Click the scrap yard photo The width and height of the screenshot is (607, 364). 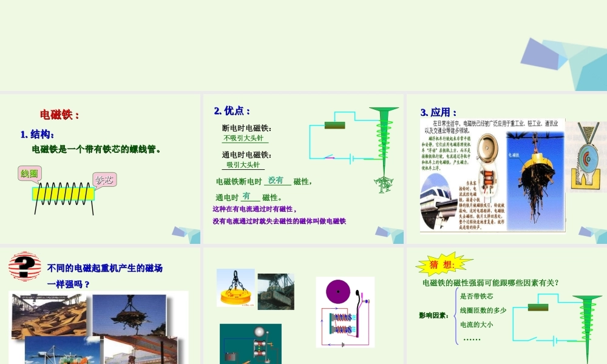point(49,316)
